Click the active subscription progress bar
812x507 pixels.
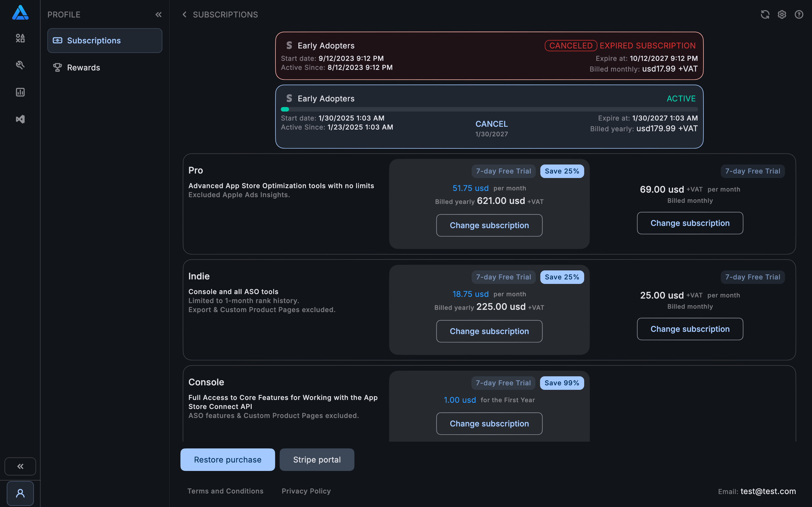point(489,109)
